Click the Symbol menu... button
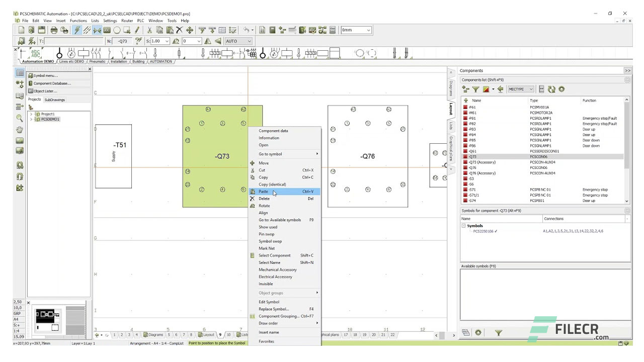 (x=58, y=75)
